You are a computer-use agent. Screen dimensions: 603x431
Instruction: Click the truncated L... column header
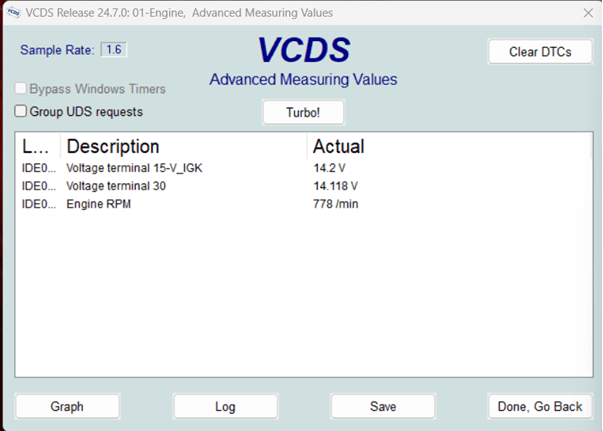(36, 147)
